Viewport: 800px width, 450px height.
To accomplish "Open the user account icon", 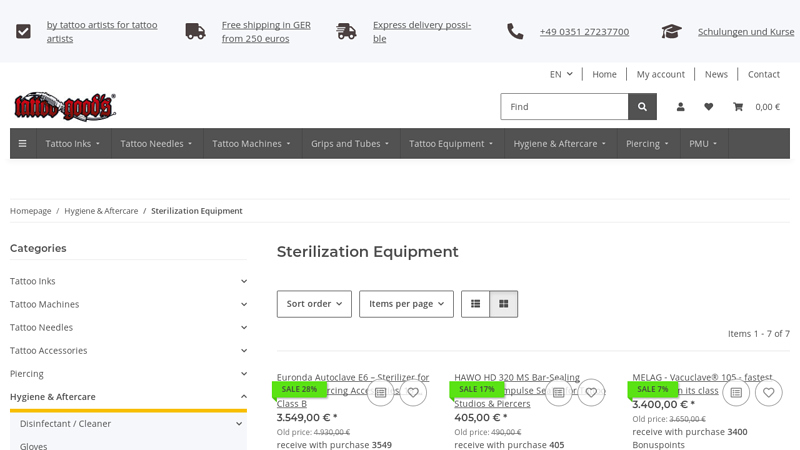I will 681,107.
